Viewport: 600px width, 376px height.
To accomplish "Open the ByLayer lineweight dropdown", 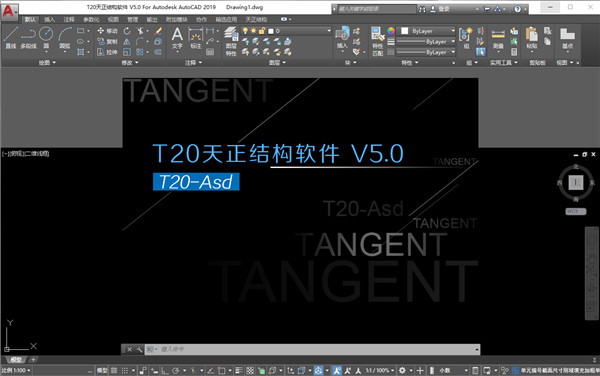I will 453,42.
